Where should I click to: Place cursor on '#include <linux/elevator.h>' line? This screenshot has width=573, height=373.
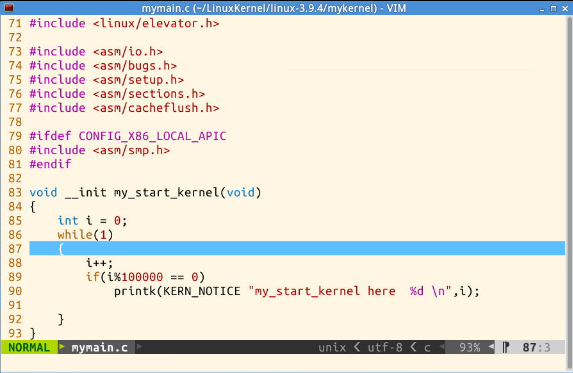[x=124, y=23]
